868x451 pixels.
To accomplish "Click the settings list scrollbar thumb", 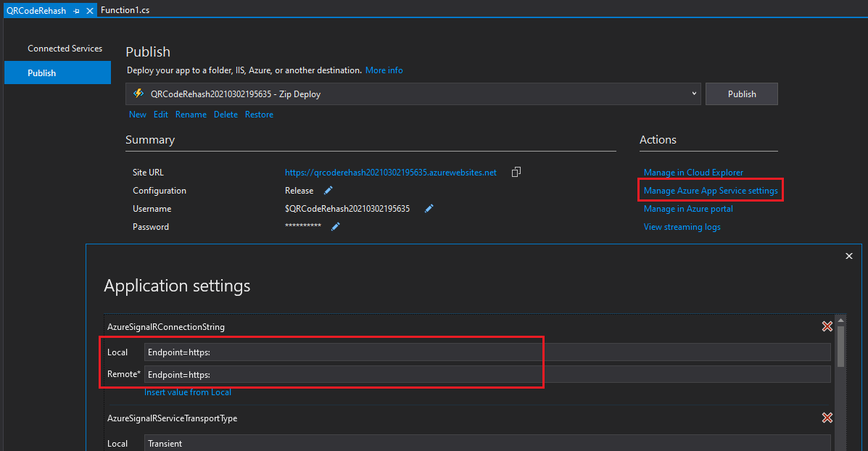I will pos(840,347).
